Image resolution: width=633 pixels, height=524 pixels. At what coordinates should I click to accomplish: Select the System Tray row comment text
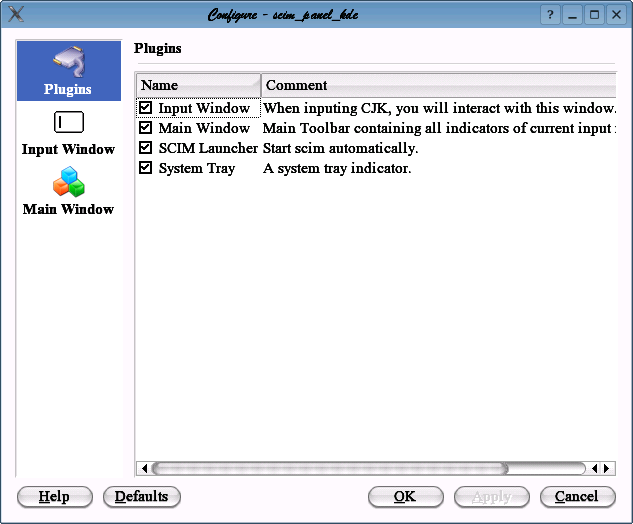click(337, 168)
